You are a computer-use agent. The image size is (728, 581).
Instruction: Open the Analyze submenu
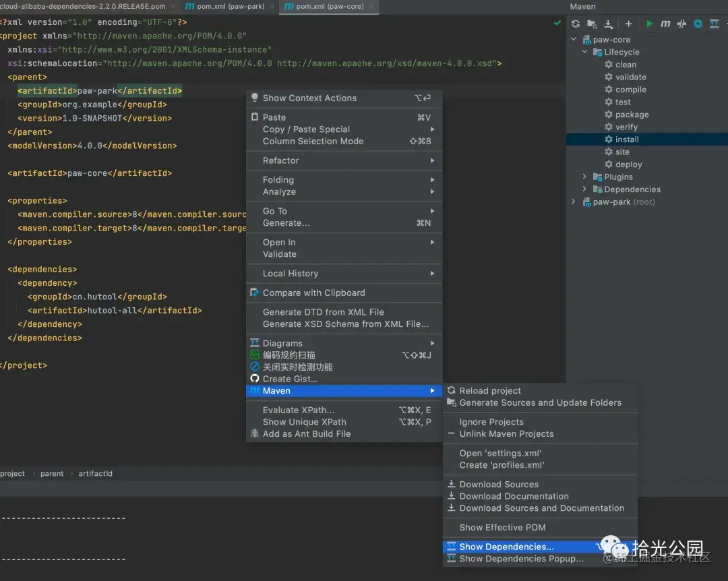[344, 192]
